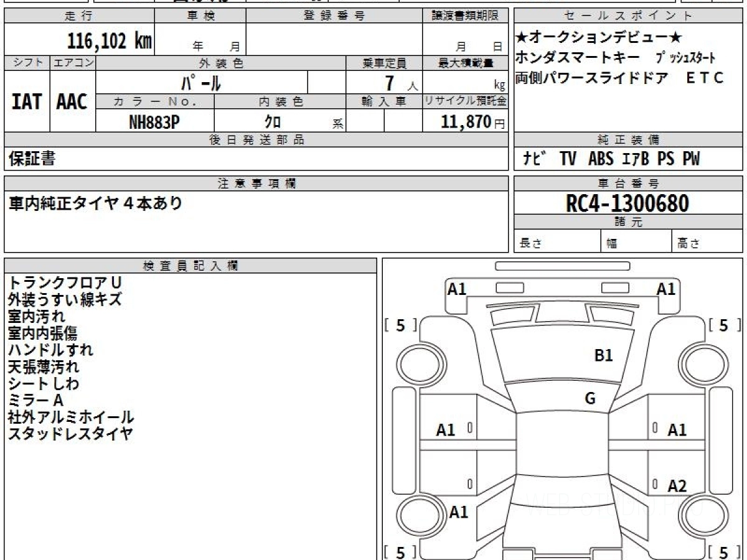
Task: Select the トランクフロアU note
Action: point(65,283)
